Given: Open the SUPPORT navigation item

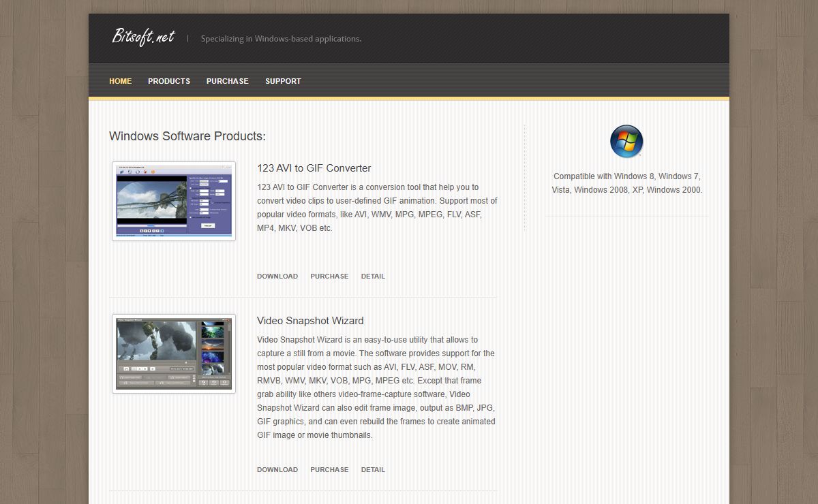Looking at the screenshot, I should (x=283, y=81).
